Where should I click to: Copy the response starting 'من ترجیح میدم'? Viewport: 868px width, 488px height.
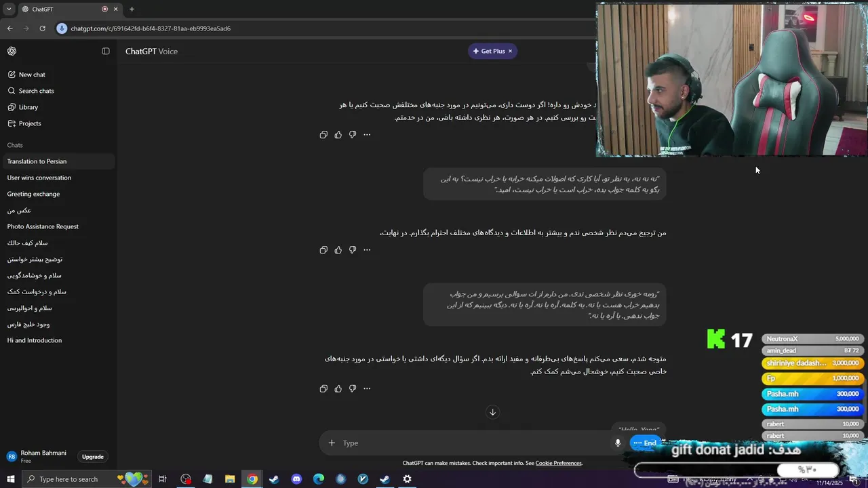323,250
